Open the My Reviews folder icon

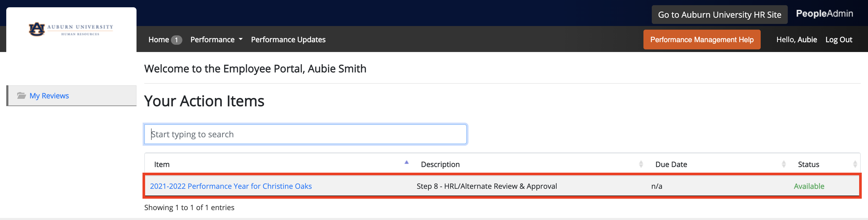[22, 95]
